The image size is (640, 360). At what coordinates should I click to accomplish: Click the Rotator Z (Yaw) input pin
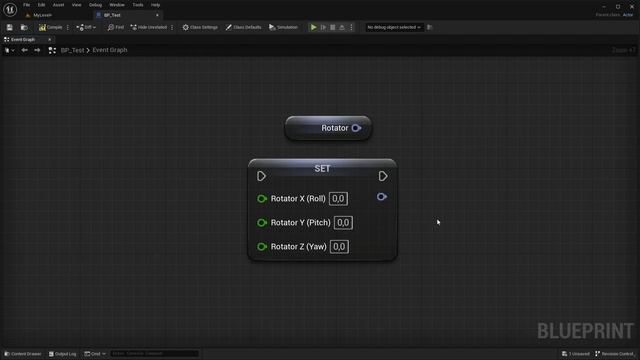pos(262,247)
